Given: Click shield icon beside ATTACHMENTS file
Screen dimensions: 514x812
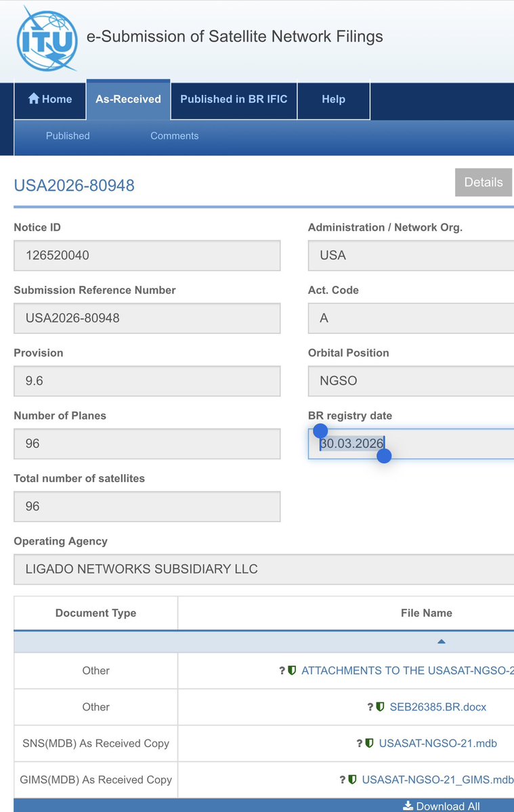Looking at the screenshot, I should pos(292,670).
